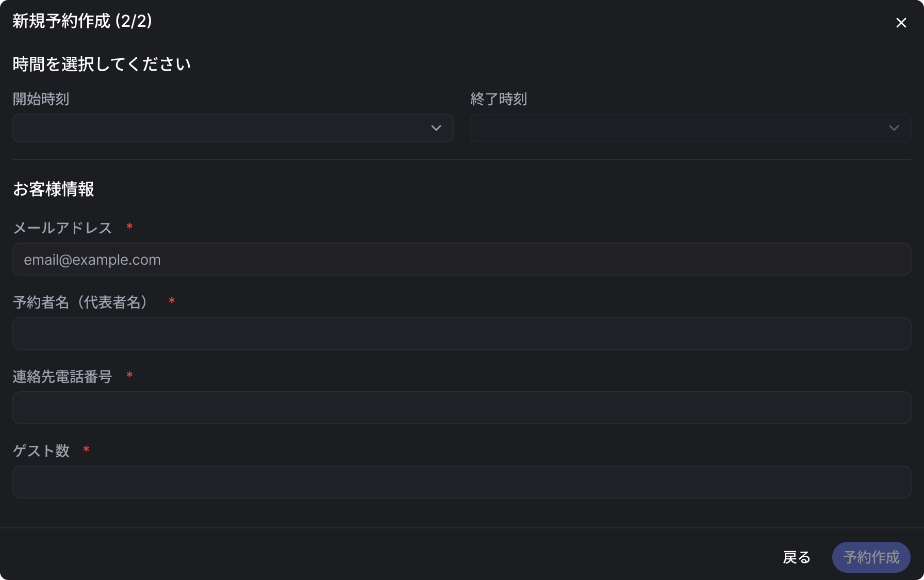
Task: Click the 連絡先電話番号 label text
Action: [62, 377]
